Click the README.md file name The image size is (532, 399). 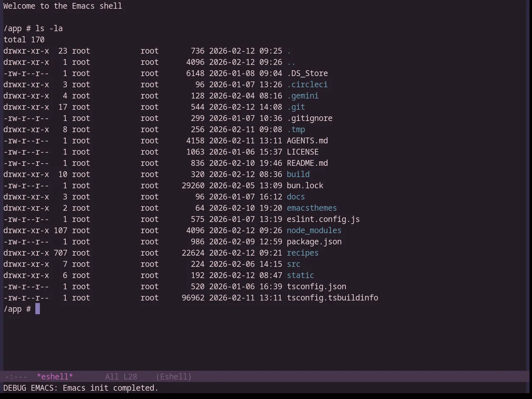(x=307, y=163)
